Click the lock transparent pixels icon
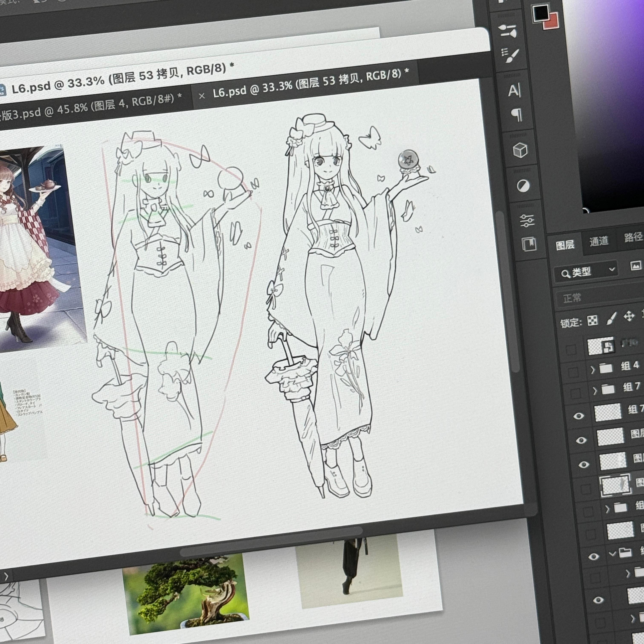The image size is (644, 644). pyautogui.click(x=592, y=320)
